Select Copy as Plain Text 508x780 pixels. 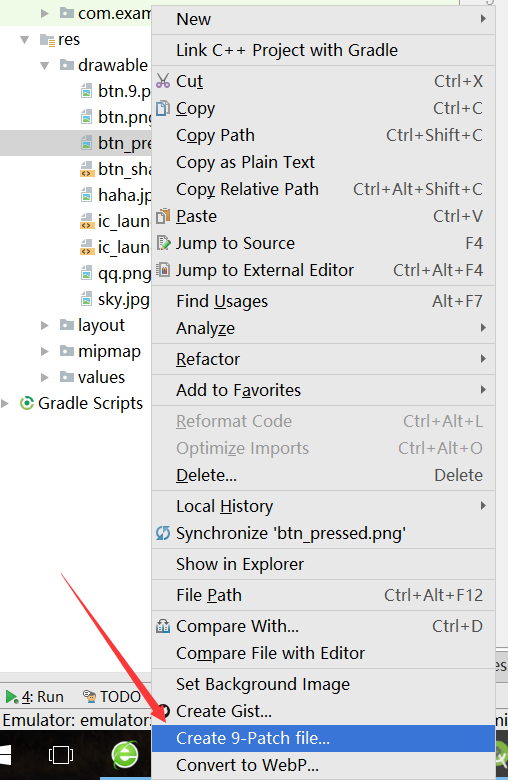pyautogui.click(x=323, y=162)
